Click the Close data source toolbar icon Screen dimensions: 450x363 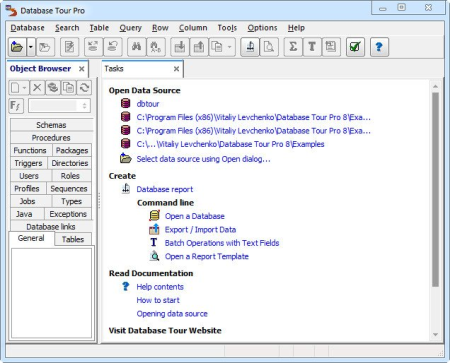(x=45, y=47)
